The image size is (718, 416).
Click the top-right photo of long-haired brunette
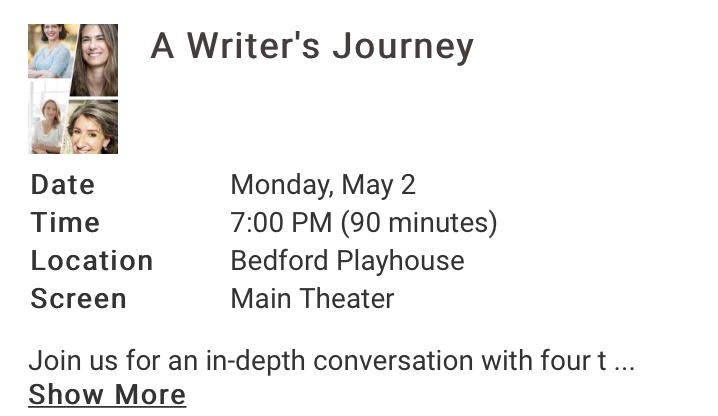[x=95, y=58]
